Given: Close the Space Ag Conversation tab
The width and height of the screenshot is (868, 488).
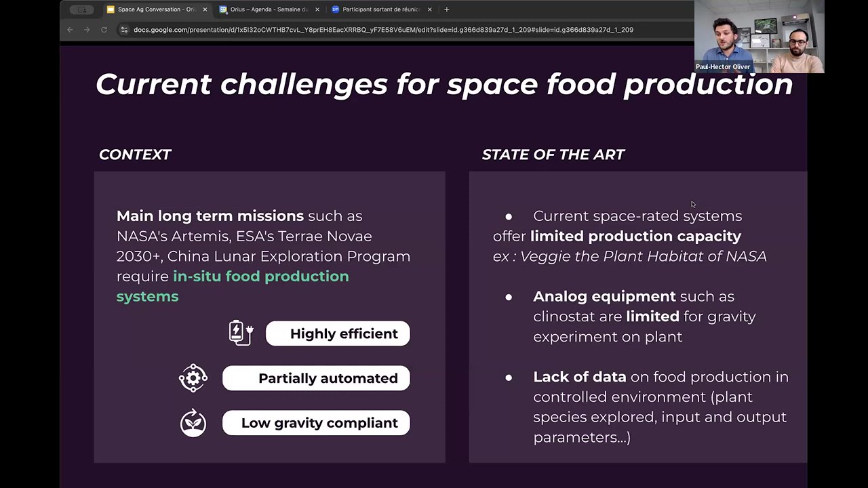Looking at the screenshot, I should 205,9.
